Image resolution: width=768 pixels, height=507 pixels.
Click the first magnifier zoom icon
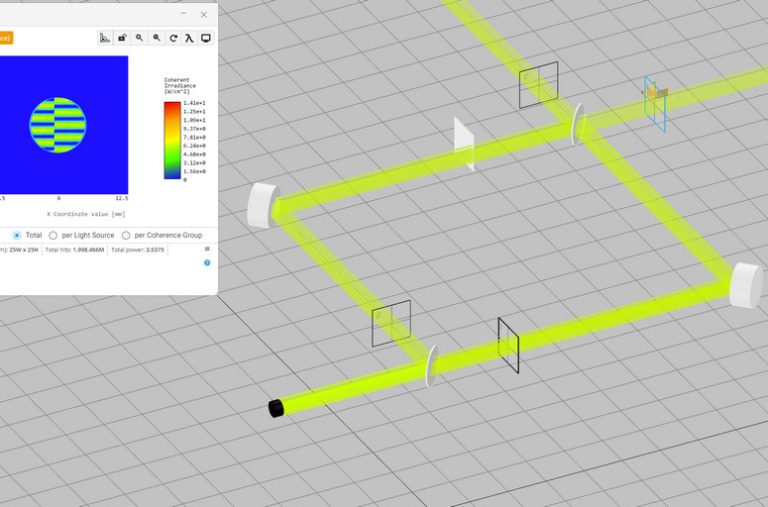point(139,38)
